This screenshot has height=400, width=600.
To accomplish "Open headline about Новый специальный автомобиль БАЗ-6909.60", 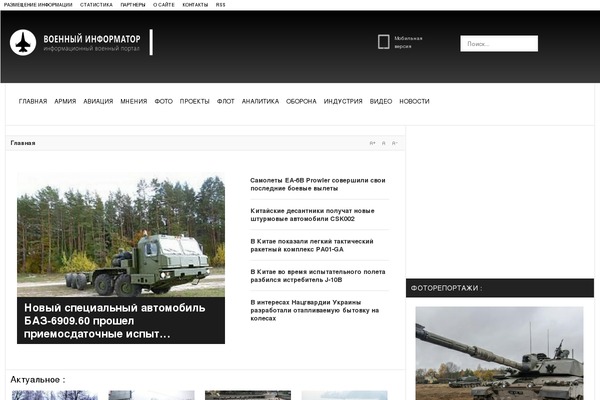I will point(115,321).
